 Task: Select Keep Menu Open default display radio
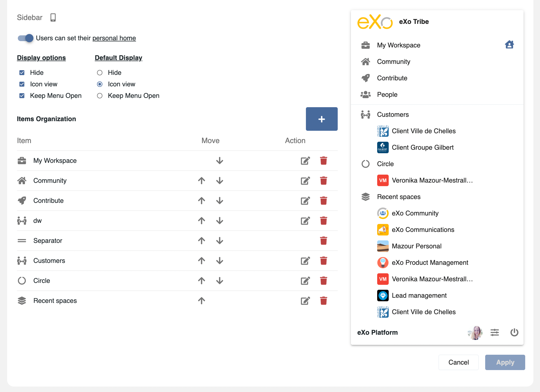click(100, 96)
